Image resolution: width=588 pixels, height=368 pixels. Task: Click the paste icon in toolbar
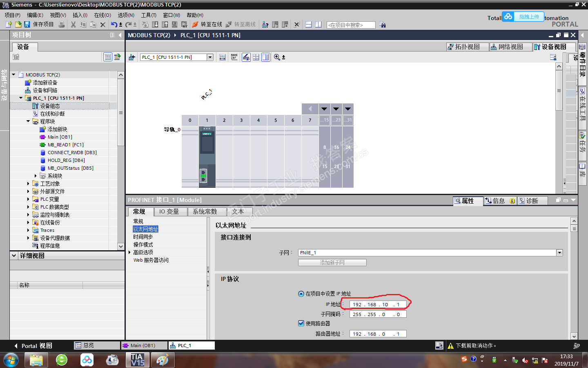(93, 25)
